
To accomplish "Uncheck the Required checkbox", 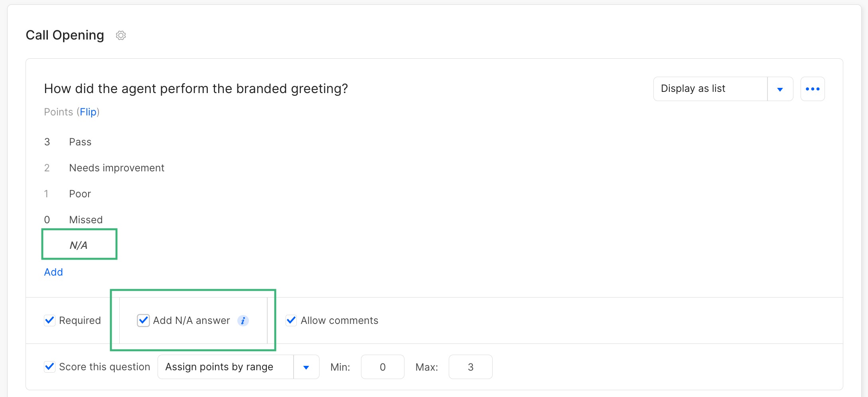I will [50, 320].
